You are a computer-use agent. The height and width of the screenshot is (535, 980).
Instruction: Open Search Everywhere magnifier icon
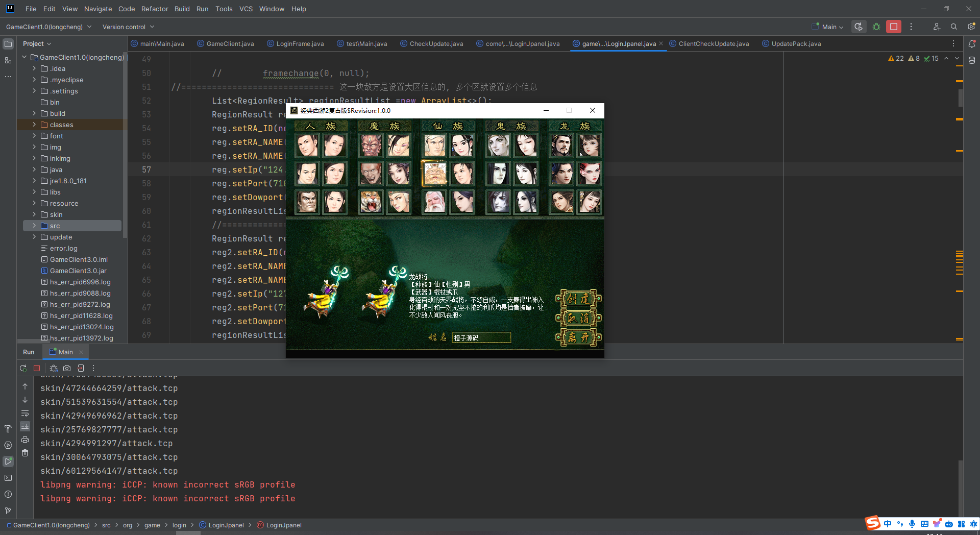pyautogui.click(x=953, y=27)
